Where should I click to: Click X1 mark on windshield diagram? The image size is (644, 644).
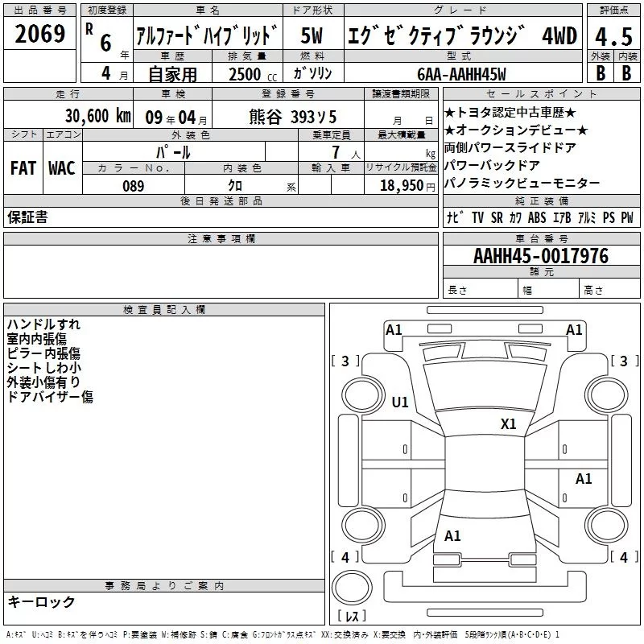point(509,424)
